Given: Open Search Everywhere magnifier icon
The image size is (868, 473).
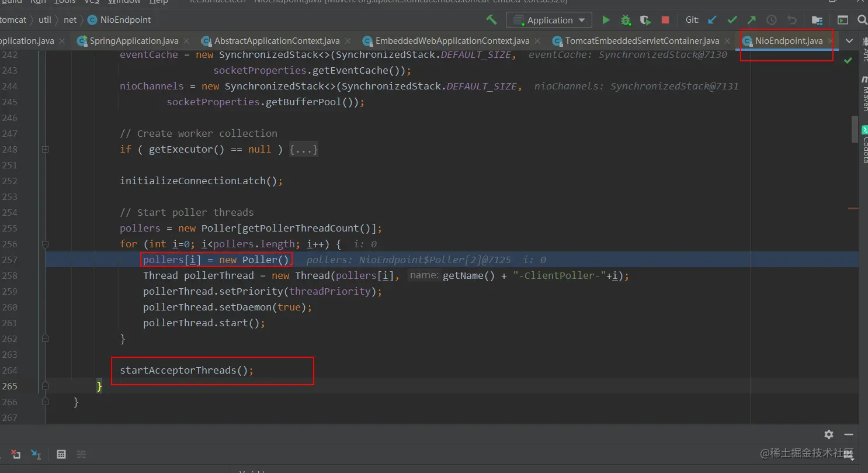Looking at the screenshot, I should [862, 20].
